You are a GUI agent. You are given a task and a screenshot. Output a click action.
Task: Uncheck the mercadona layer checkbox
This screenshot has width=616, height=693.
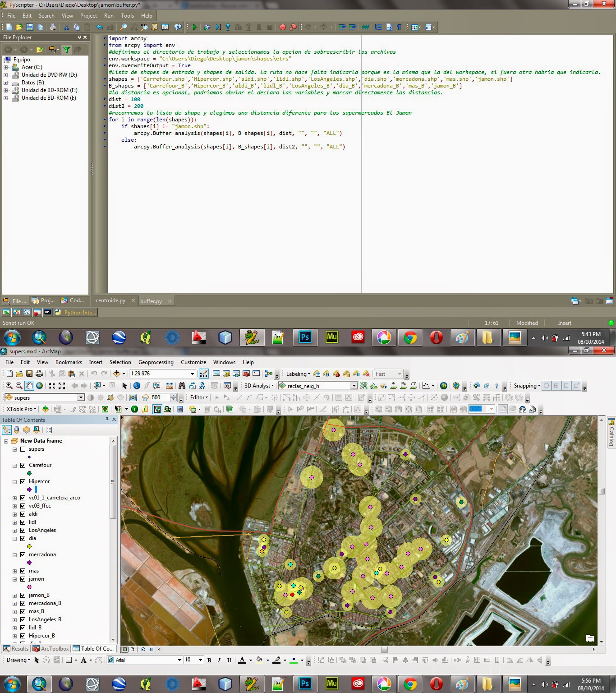click(23, 555)
